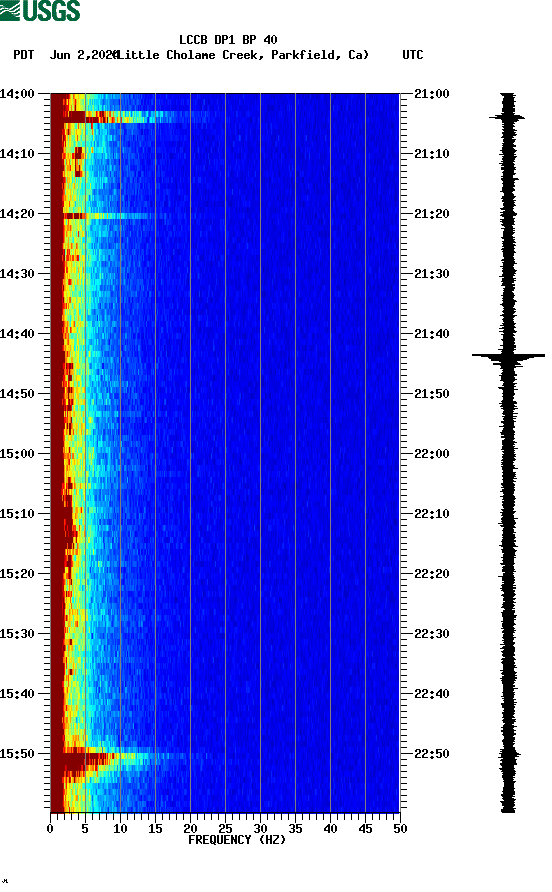This screenshot has height=892, width=552.
Task: Click the 22:30 UTC time label
Action: click(x=432, y=634)
